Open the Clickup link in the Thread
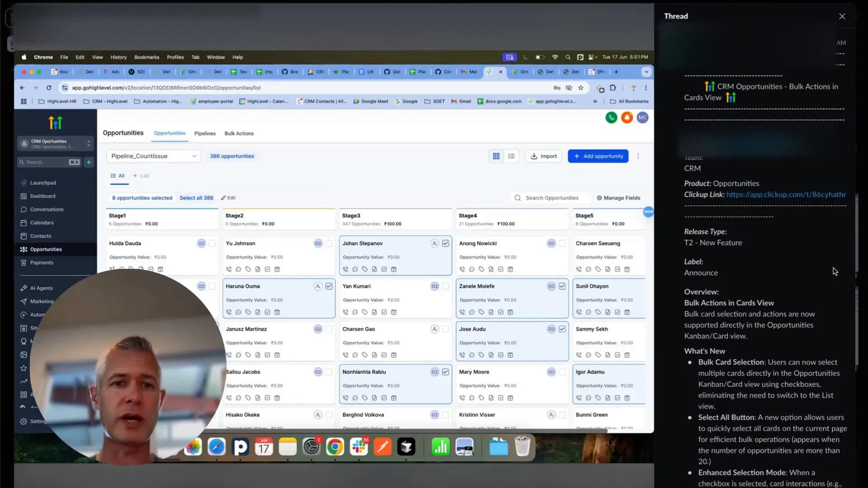This screenshot has width=868, height=488. [786, 194]
